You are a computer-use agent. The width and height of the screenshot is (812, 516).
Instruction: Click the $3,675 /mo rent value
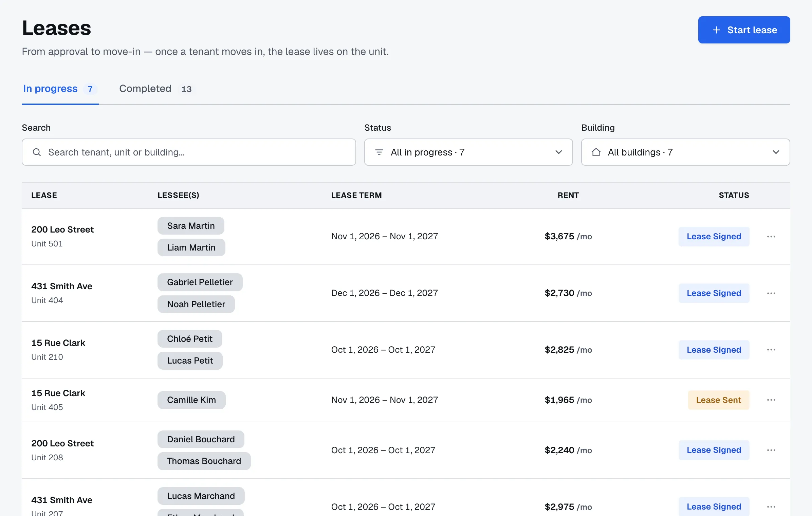point(568,237)
